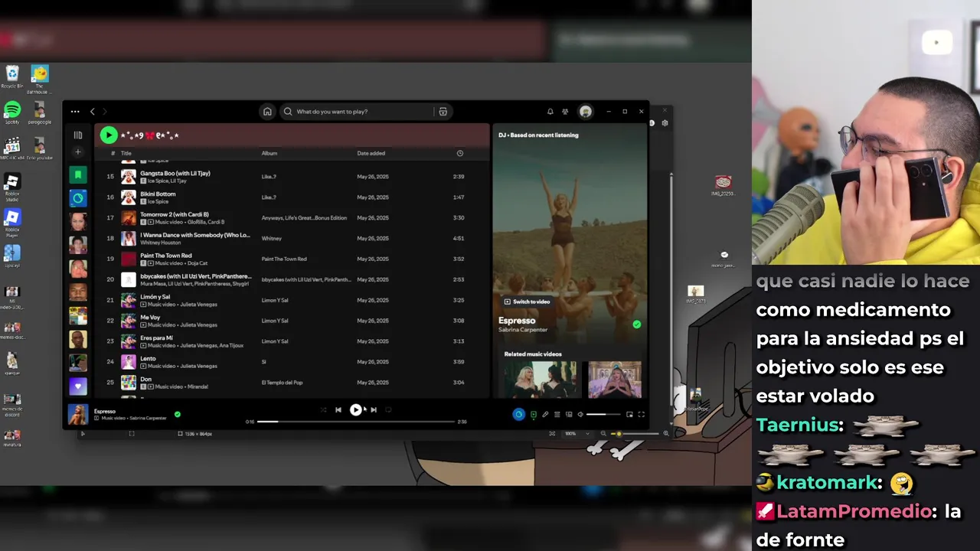Open artist link 'Whitney Houston'
Image resolution: width=980 pixels, height=551 pixels.
[x=160, y=243]
